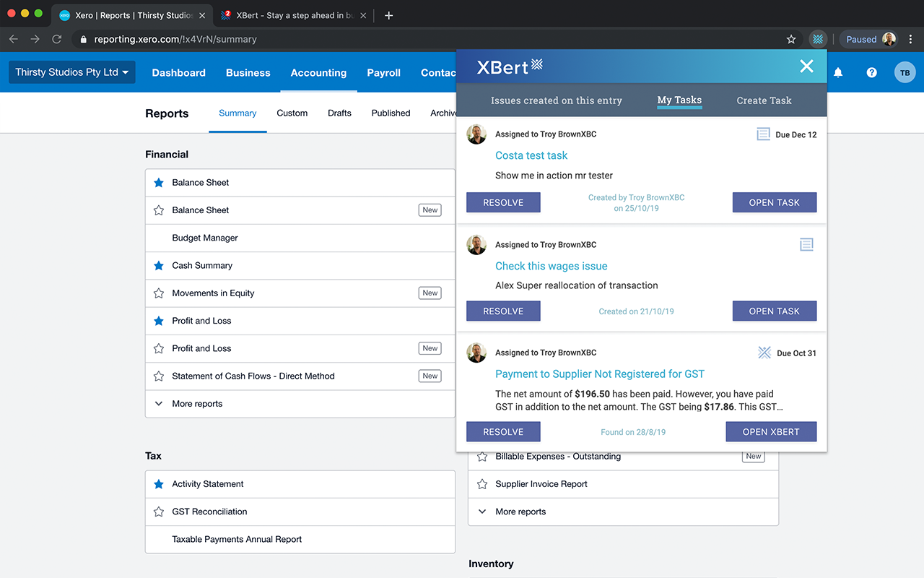924x578 pixels.
Task: Open the Thirsty Studios Pty Ltd organisation dropdown
Action: [72, 72]
